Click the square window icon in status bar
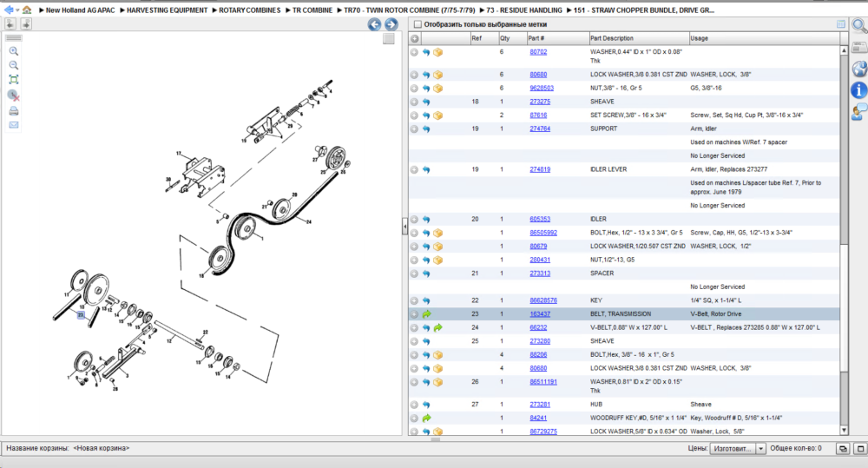This screenshot has height=468, width=868. [861, 449]
